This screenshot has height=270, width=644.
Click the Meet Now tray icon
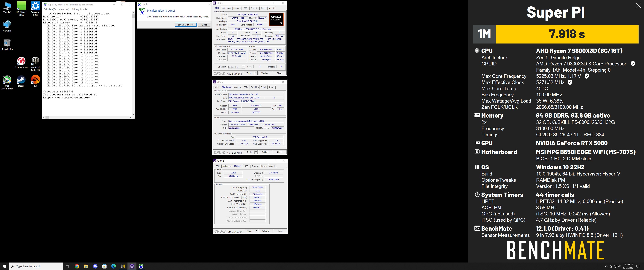coord(611,266)
